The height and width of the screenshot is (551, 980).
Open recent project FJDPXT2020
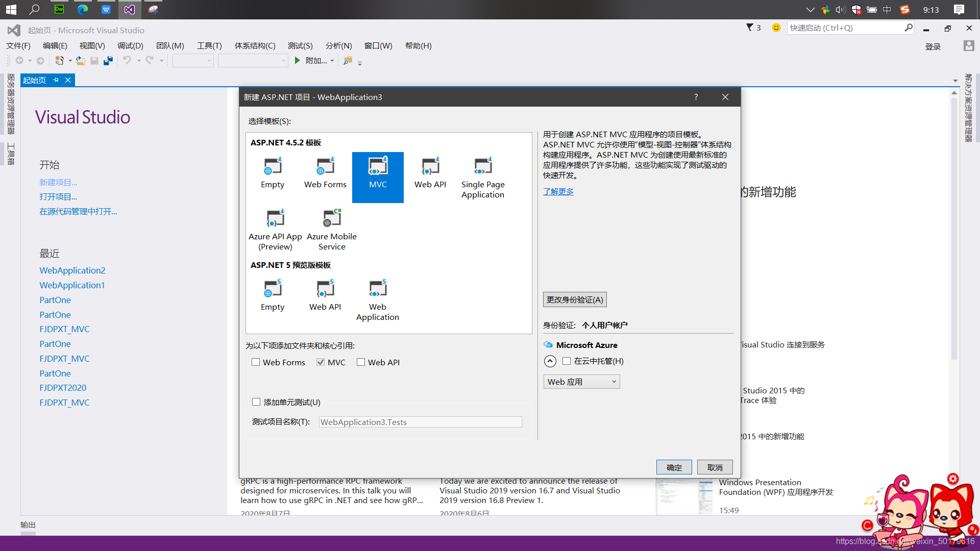[x=63, y=388]
